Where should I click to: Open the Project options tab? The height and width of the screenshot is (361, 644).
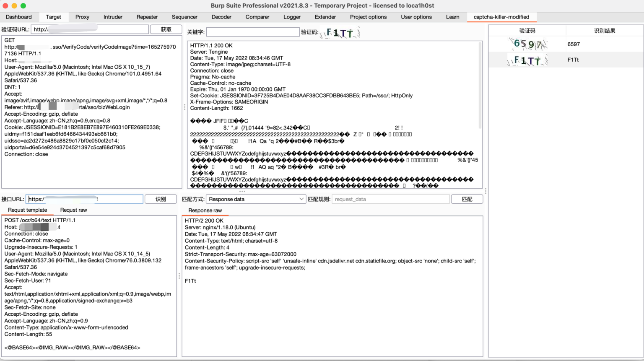368,17
